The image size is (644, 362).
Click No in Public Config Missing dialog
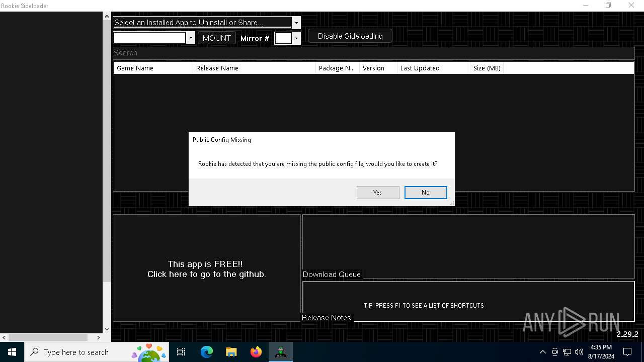click(426, 193)
